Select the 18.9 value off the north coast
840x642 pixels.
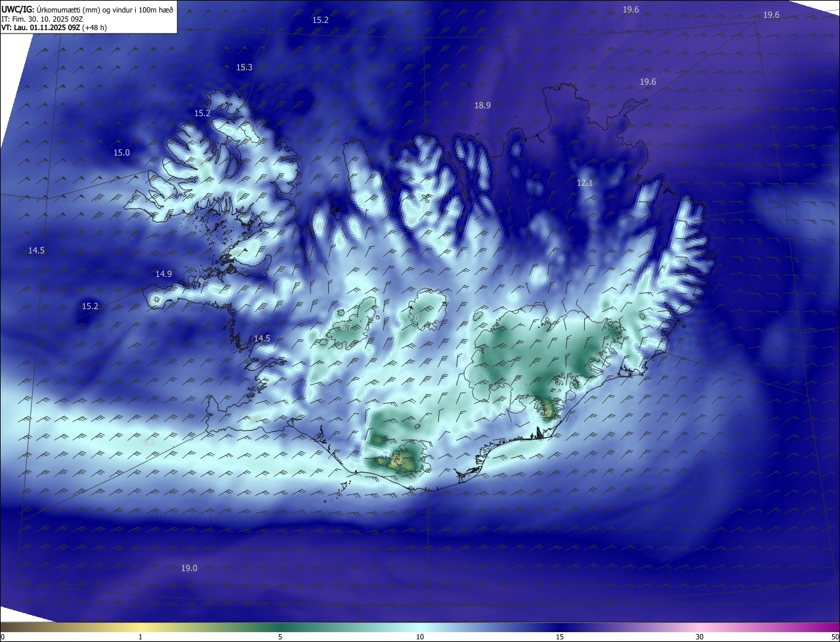[x=482, y=105]
